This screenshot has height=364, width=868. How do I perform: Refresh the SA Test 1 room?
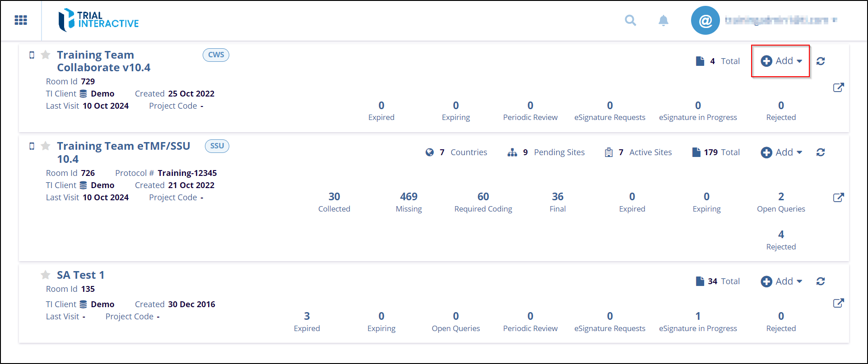coord(821,281)
